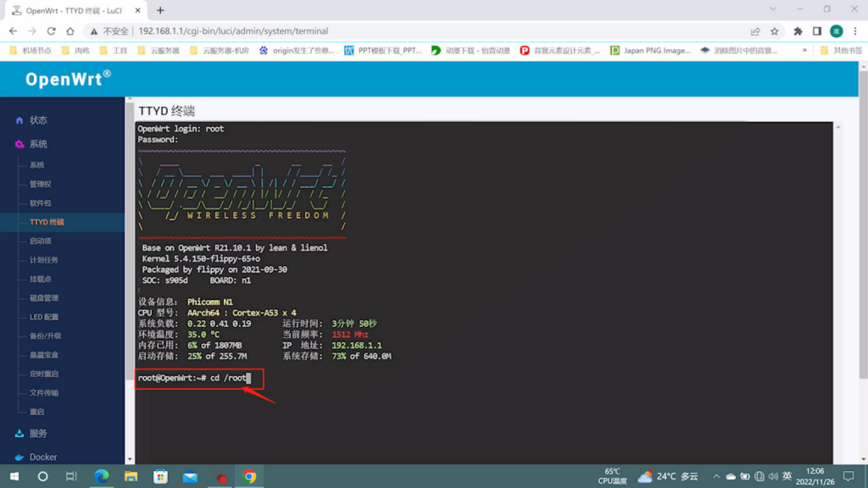Screen dimensions: 868x488
Task: Select the TTYD 终端 menu item
Action: pyautogui.click(x=47, y=222)
